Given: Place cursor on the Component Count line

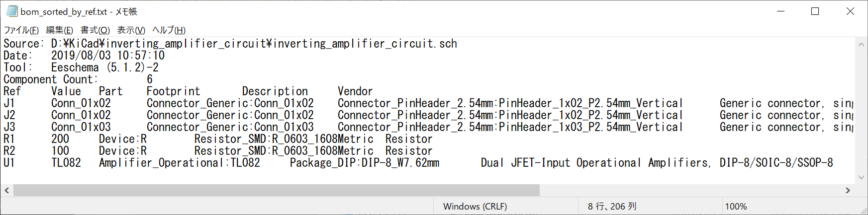Looking at the screenshot, I should point(50,79).
